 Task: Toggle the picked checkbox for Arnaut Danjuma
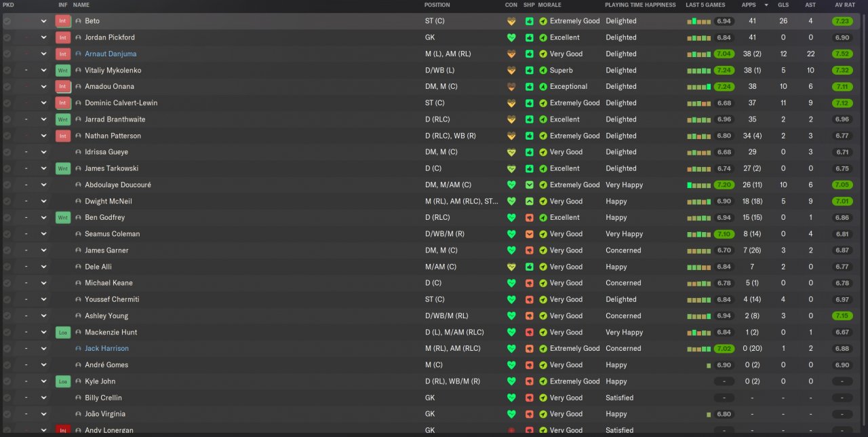click(x=7, y=54)
